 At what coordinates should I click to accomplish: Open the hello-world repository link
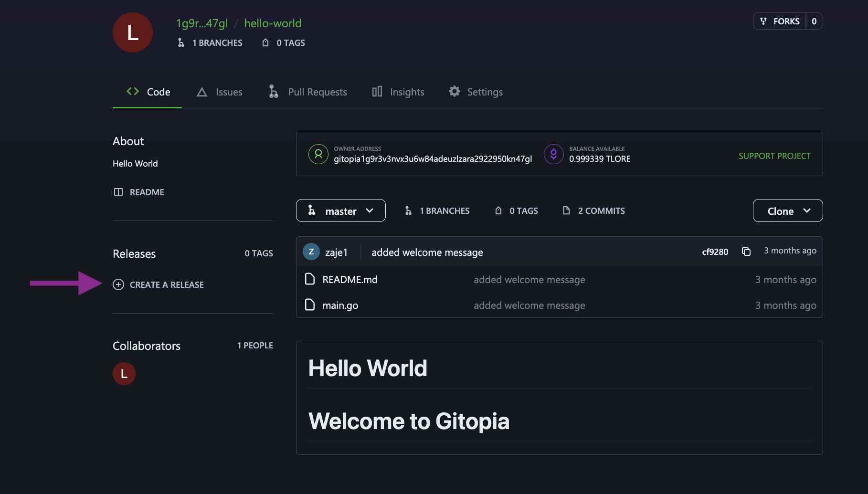click(273, 23)
